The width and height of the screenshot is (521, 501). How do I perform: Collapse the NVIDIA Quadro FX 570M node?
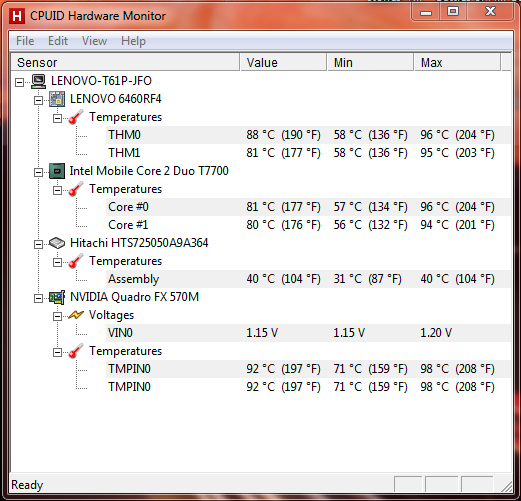pos(39,298)
